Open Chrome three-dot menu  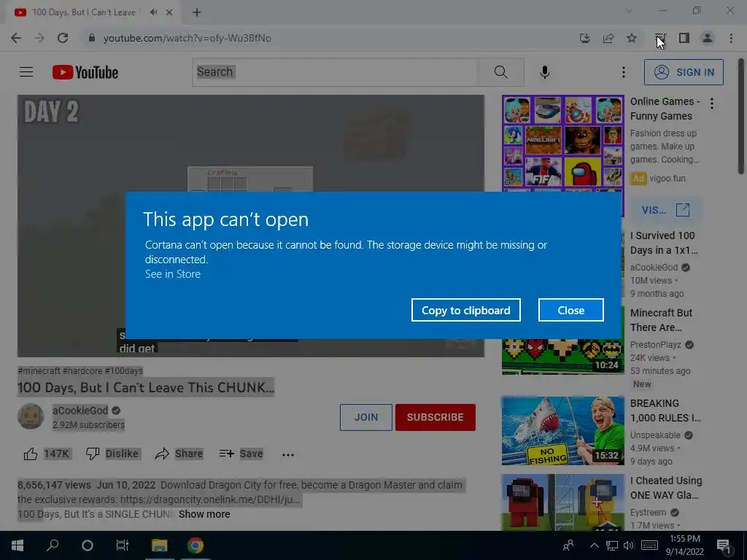coord(731,38)
